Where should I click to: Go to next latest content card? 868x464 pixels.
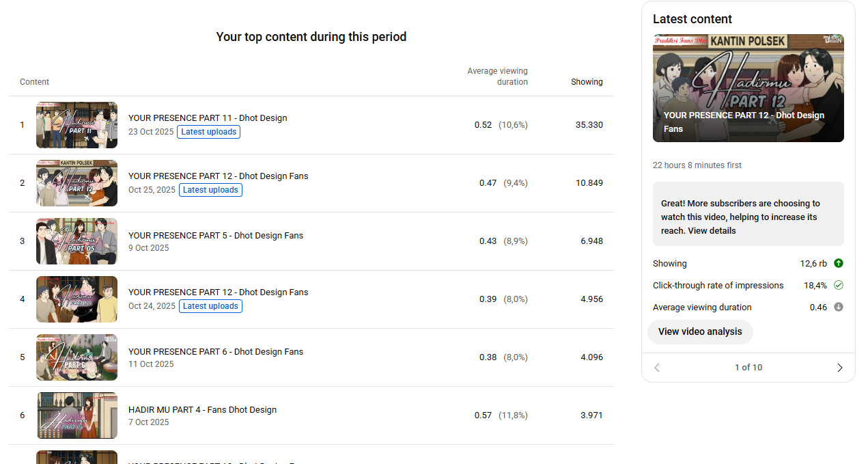(839, 368)
